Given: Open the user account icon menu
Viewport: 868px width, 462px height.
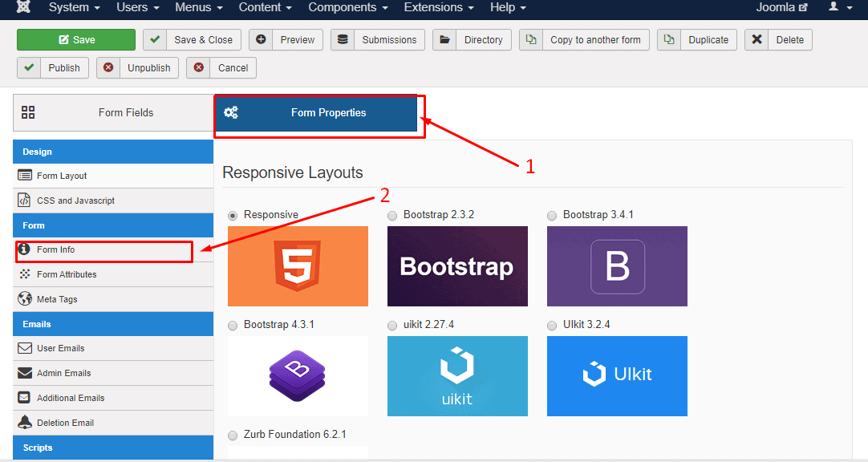Looking at the screenshot, I should (840, 7).
